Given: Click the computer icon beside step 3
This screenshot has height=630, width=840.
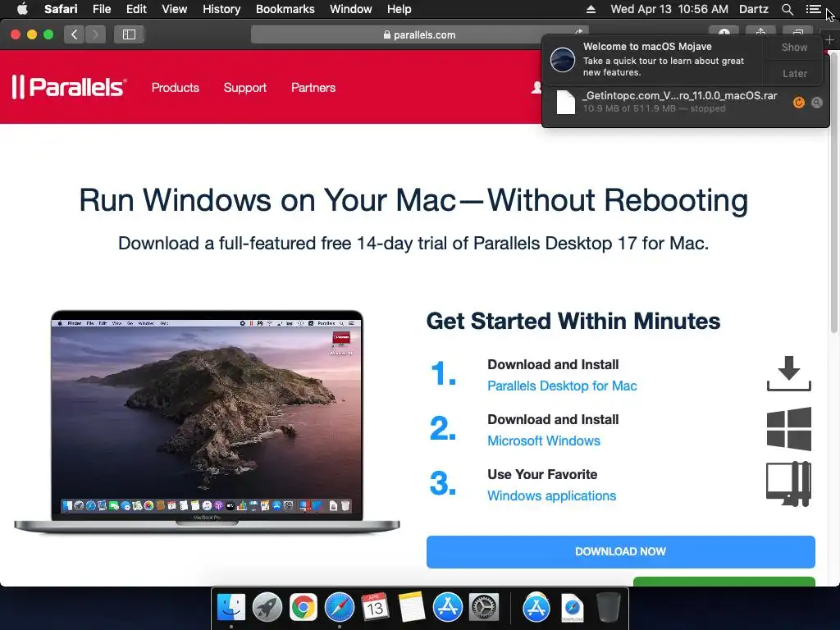Looking at the screenshot, I should coord(789,484).
